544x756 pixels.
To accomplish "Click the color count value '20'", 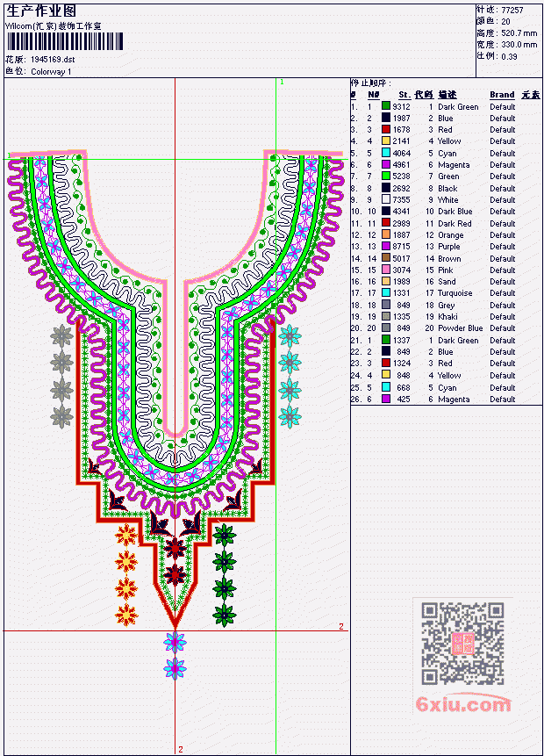I will point(505,21).
